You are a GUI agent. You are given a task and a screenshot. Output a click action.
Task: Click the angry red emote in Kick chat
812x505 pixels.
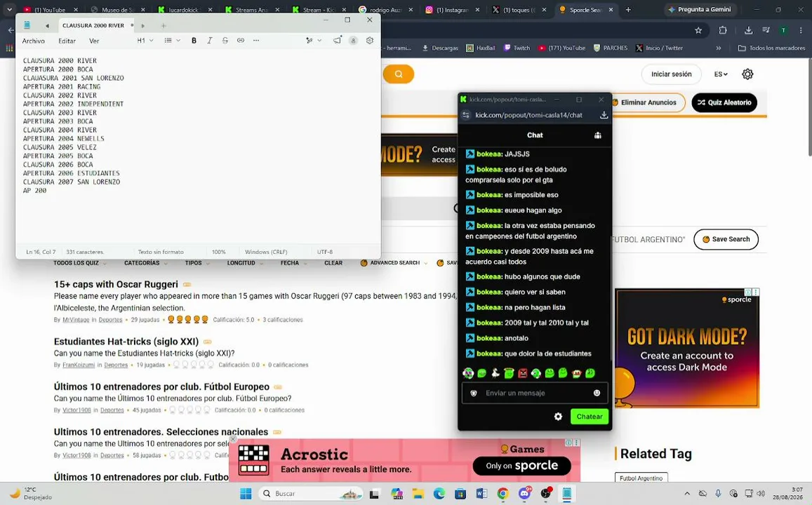click(x=523, y=373)
